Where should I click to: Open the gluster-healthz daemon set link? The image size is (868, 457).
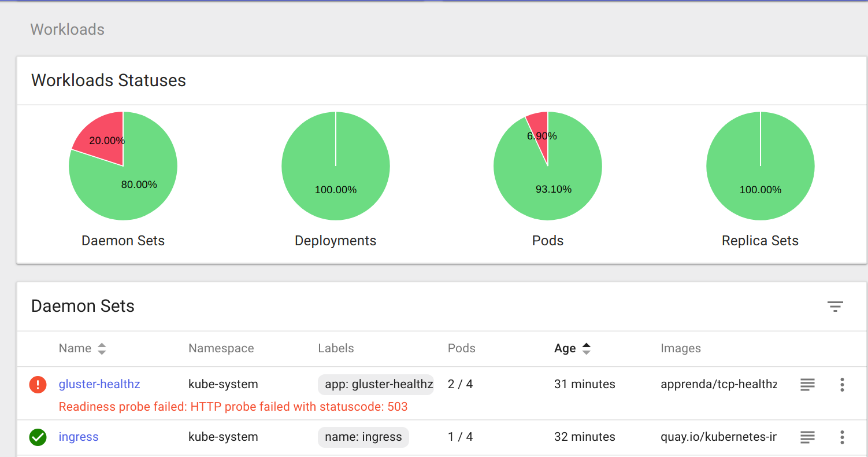coord(99,384)
